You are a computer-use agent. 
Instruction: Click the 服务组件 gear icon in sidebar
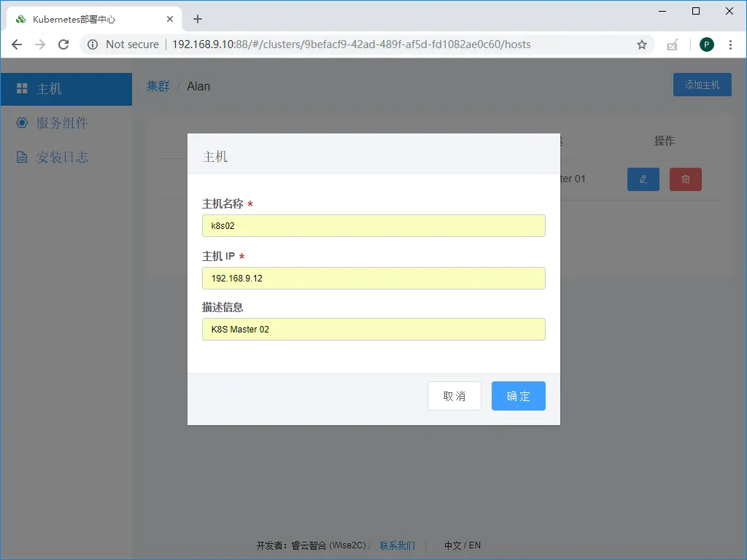(x=22, y=122)
